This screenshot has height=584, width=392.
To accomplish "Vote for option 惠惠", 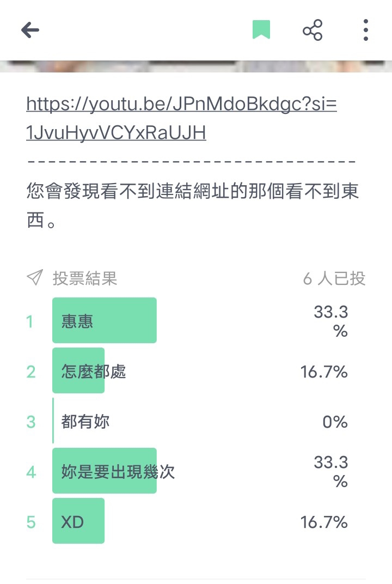I will click(x=105, y=320).
